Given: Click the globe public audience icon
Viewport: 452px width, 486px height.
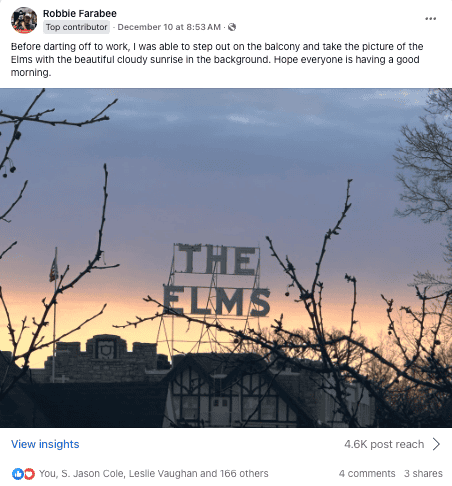Looking at the screenshot, I should point(232,27).
